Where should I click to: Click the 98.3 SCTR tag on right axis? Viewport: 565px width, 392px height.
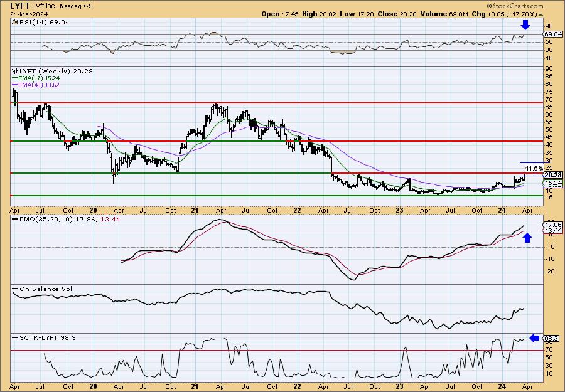(552, 338)
